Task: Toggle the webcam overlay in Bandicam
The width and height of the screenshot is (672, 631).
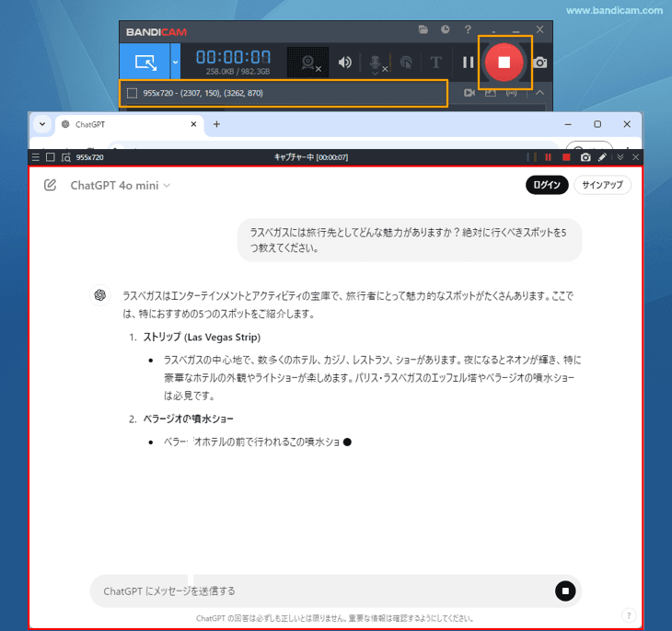Action: pos(308,63)
